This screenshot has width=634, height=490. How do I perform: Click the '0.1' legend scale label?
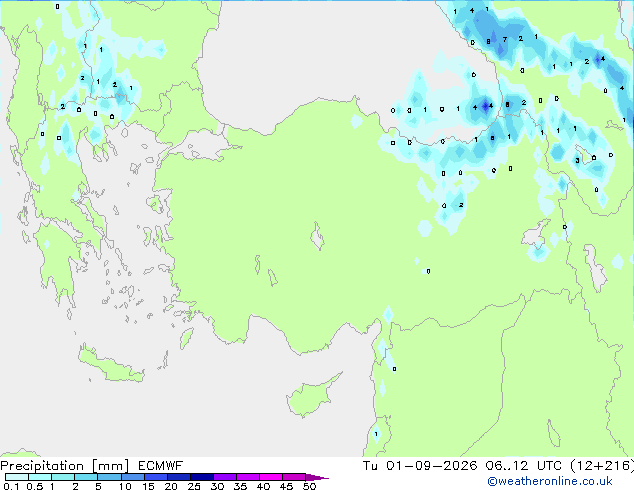[11, 486]
